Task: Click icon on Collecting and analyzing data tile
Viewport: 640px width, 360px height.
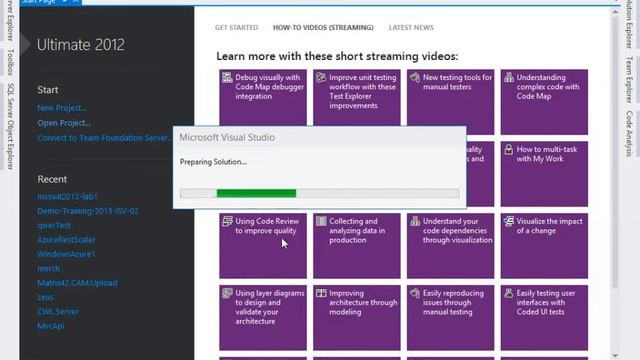Action: [x=321, y=221]
